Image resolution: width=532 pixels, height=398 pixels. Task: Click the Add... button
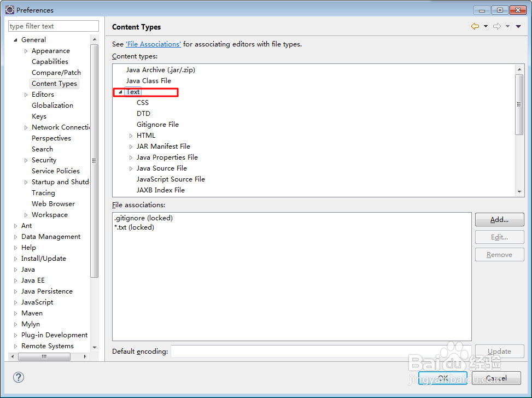click(x=499, y=220)
